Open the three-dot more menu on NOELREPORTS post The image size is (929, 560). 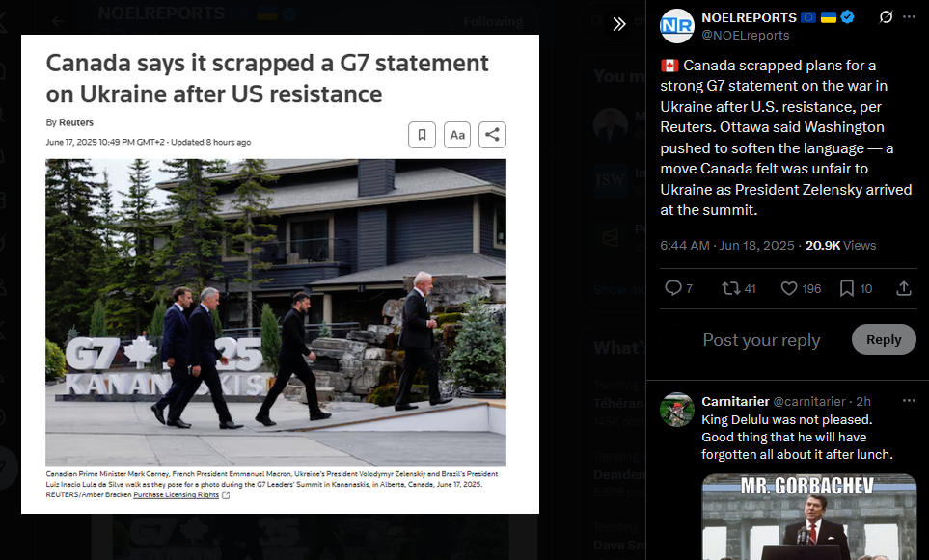909,17
